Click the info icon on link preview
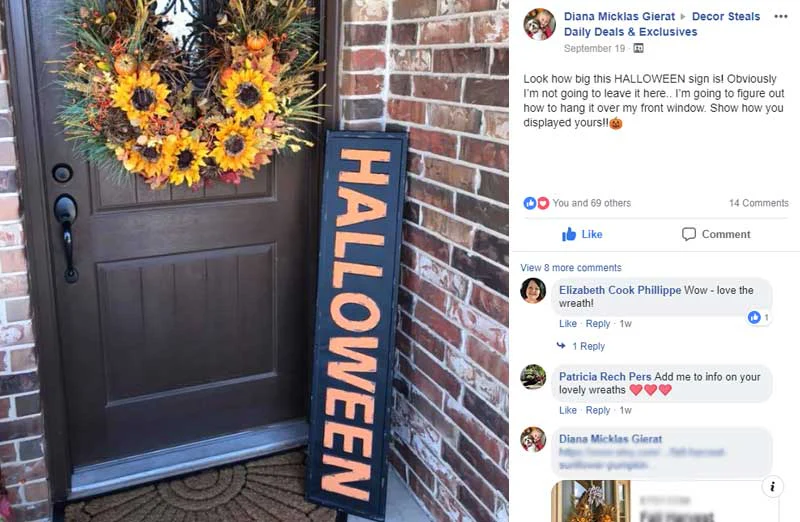The width and height of the screenshot is (800, 522). coord(772,486)
